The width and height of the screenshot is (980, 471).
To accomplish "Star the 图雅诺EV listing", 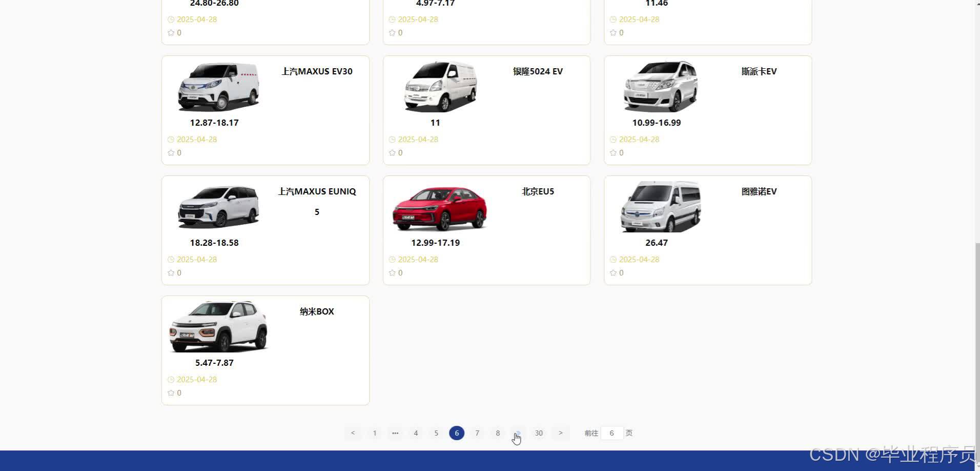I will click(613, 273).
